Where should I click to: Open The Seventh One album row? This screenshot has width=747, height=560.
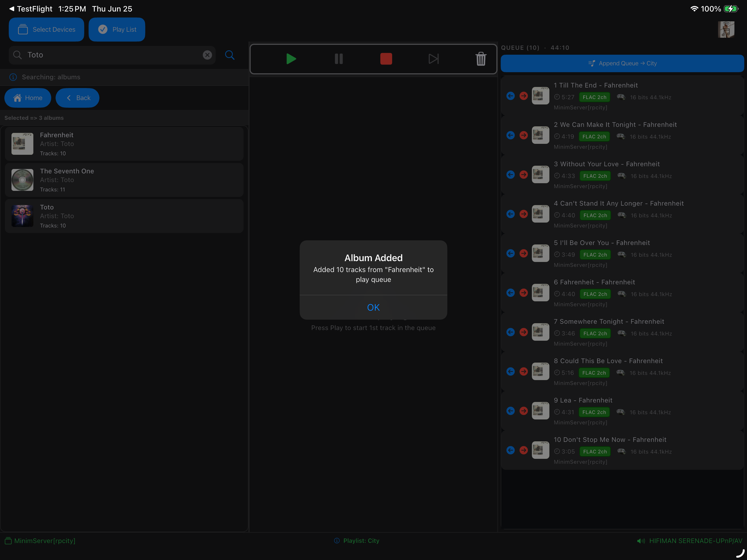click(x=124, y=180)
